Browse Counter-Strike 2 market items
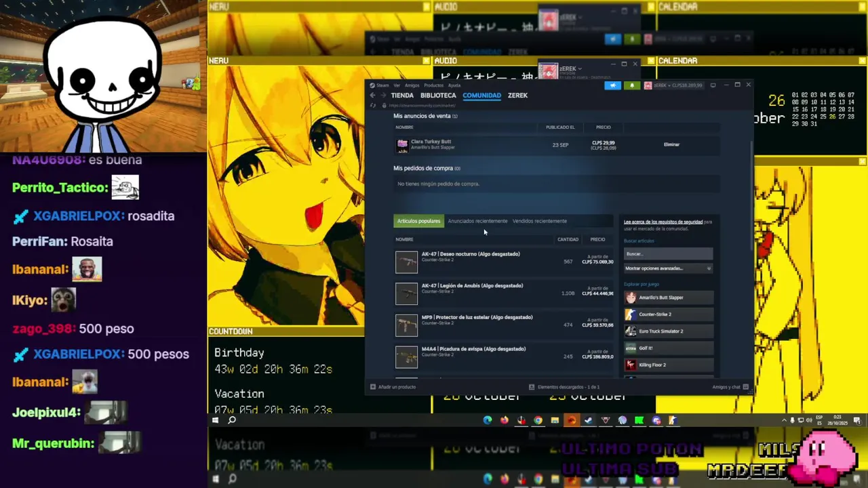This screenshot has height=488, width=868. [669, 314]
